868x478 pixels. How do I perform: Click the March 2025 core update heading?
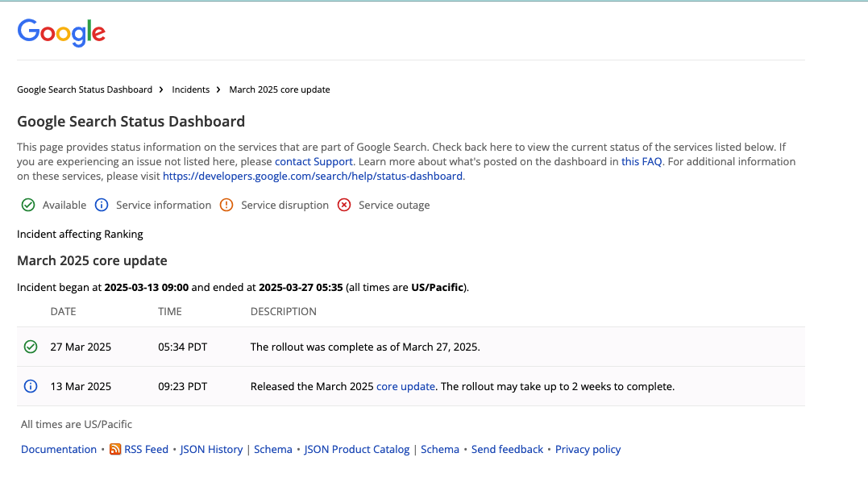pyautogui.click(x=93, y=260)
